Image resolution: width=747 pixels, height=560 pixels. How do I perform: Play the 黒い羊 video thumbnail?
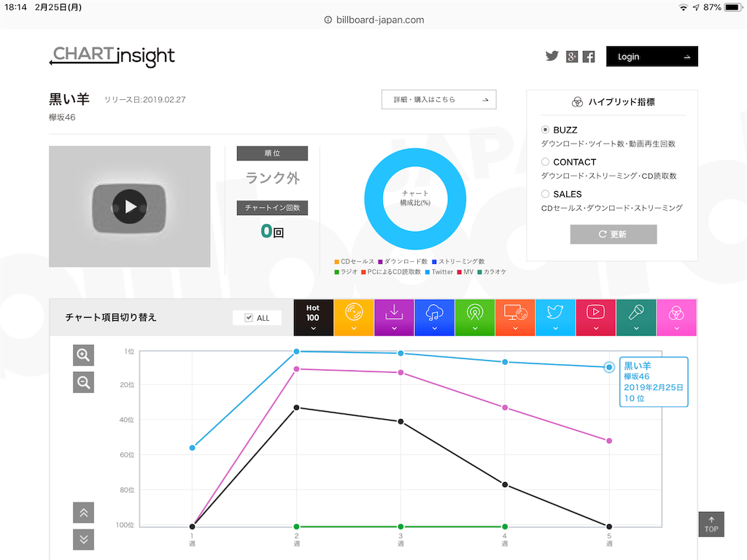130,206
